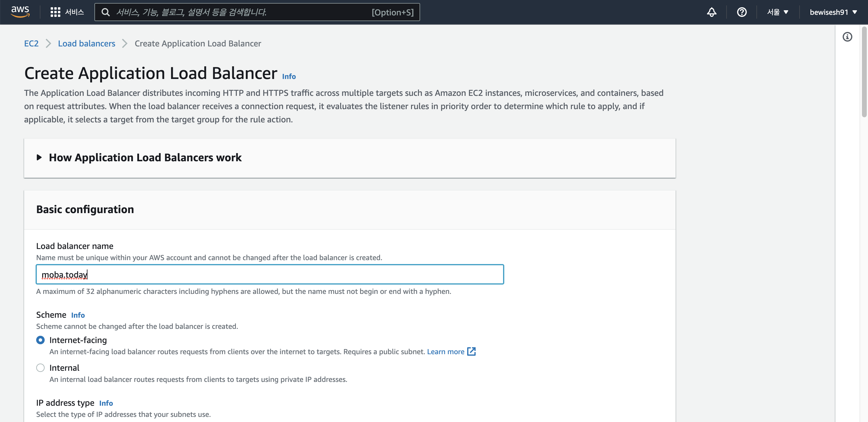Click the Load balancer name label
Image resolution: width=868 pixels, height=422 pixels.
click(75, 246)
